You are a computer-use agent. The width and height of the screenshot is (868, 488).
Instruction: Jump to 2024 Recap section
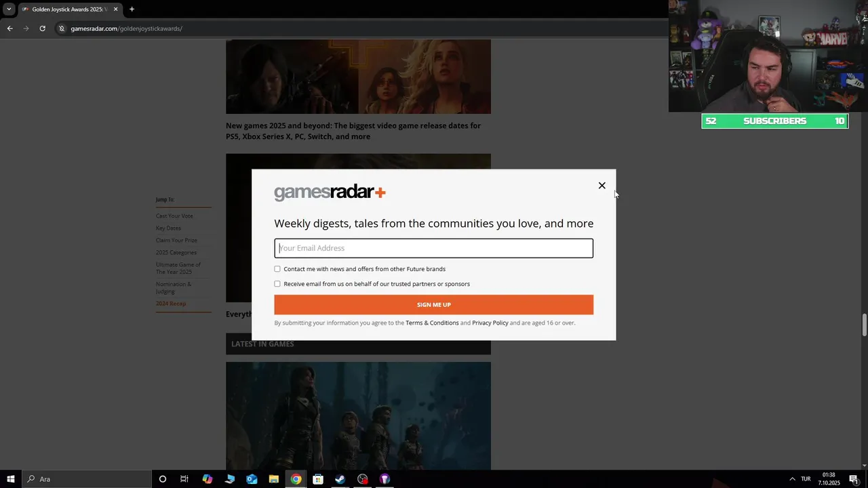click(171, 304)
